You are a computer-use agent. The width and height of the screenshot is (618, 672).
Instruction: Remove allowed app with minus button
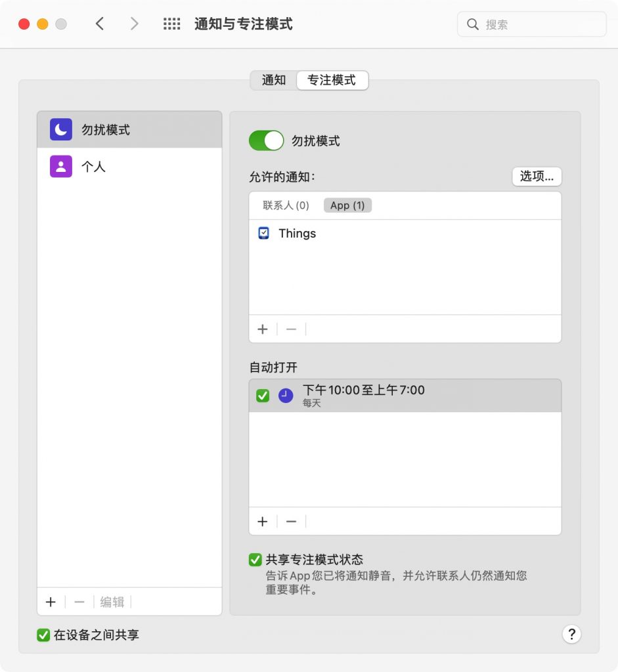(291, 329)
